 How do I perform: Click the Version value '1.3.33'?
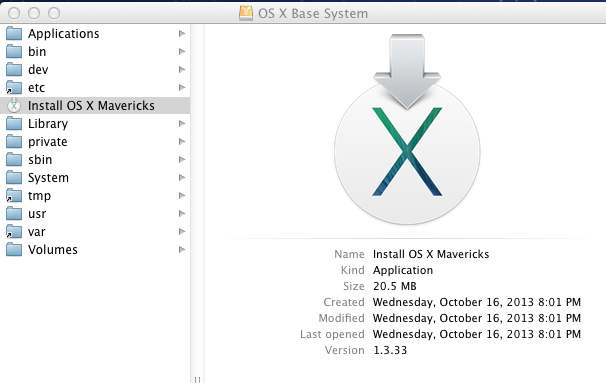coord(390,350)
